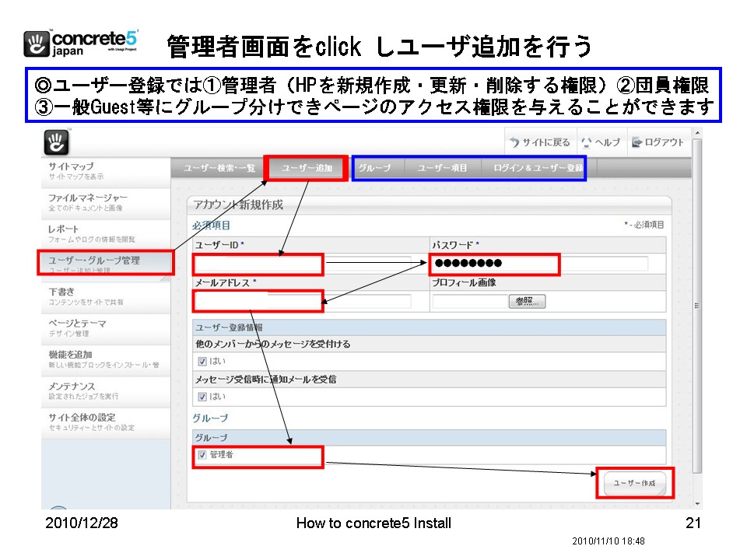Click the グループ table header row
The height and width of the screenshot is (560, 747).
(x=430, y=438)
